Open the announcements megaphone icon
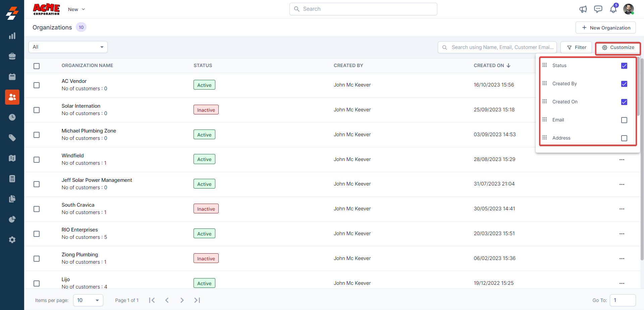Viewport: 644px width, 310px height. point(583,9)
